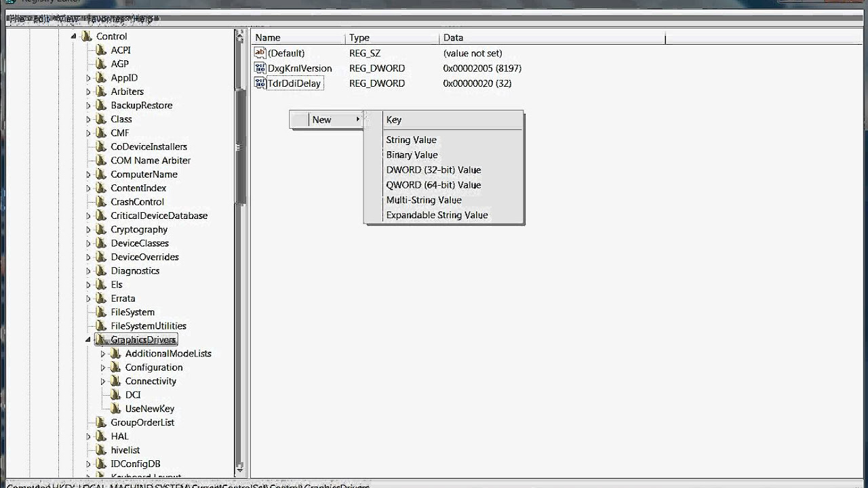Click the AppID folder icon
The image size is (868, 488).
(101, 78)
